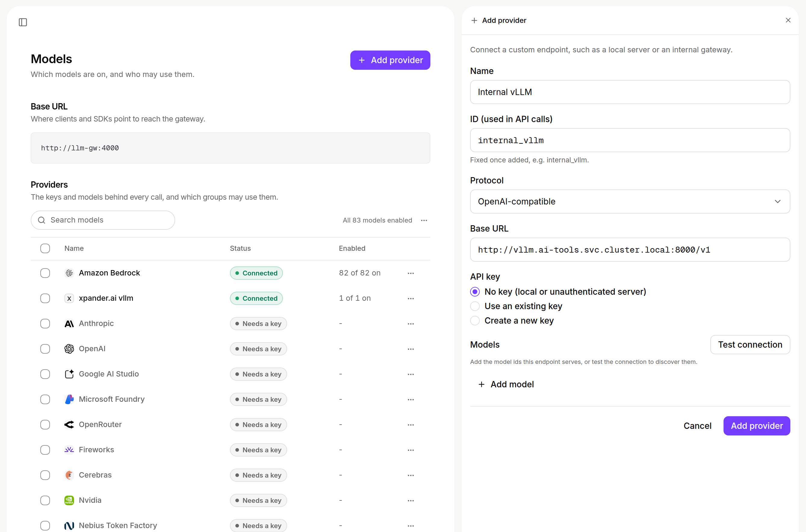Close the Add provider panel
The width and height of the screenshot is (806, 532).
point(788,20)
